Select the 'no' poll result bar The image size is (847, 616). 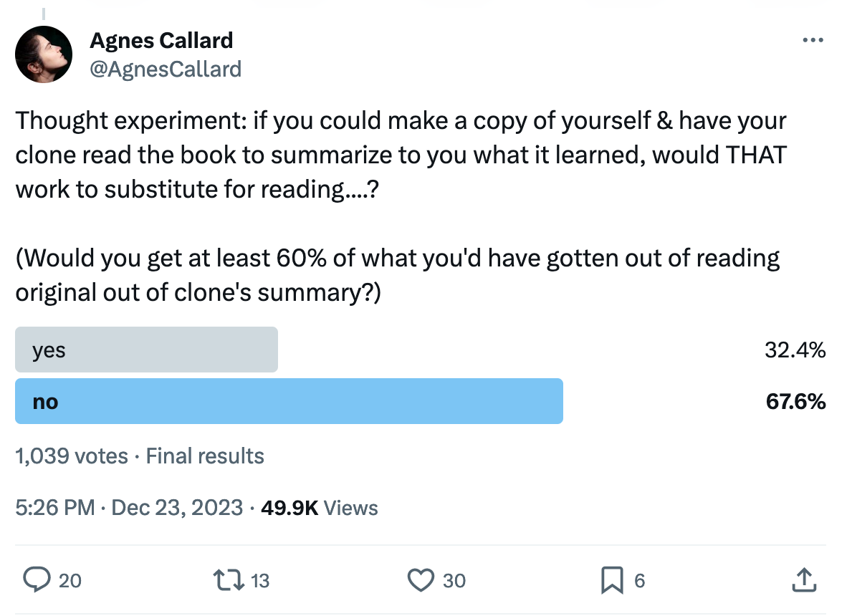(289, 402)
